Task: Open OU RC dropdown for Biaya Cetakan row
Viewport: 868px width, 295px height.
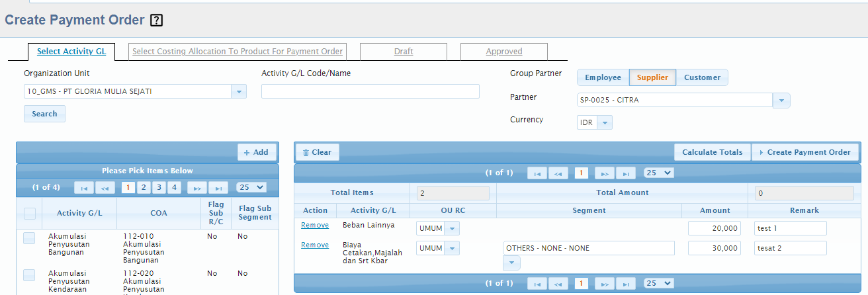Action: 451,248
